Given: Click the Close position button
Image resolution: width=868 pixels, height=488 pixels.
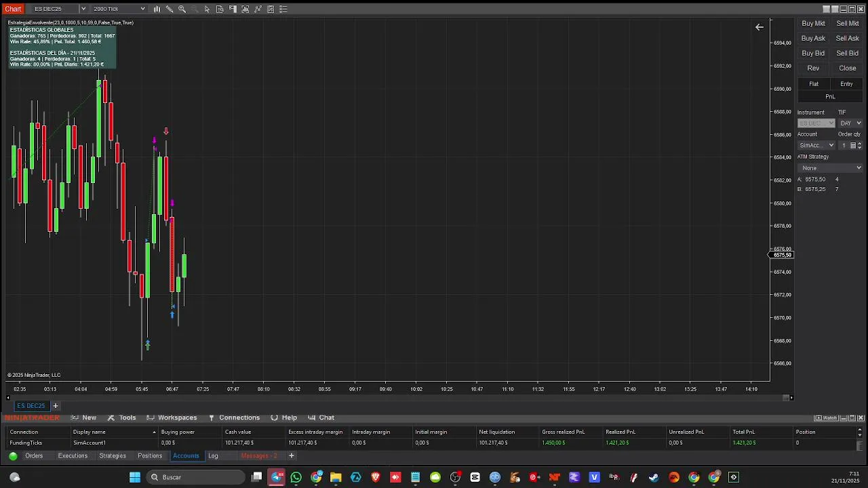Looking at the screenshot, I should [x=848, y=68].
